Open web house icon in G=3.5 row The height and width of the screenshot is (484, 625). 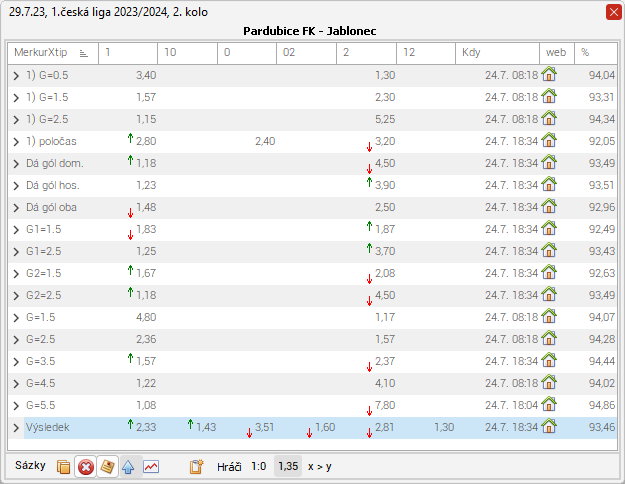549,360
